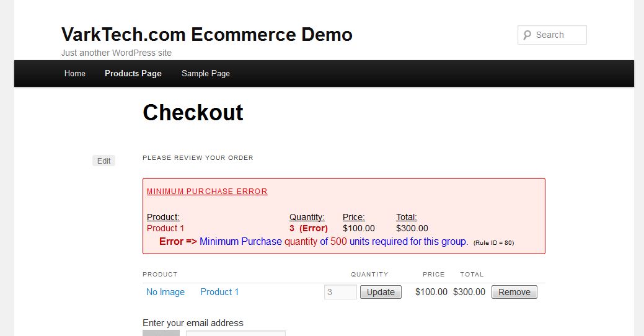Click the Checkout page heading
This screenshot has width=644, height=336.
pos(193,112)
